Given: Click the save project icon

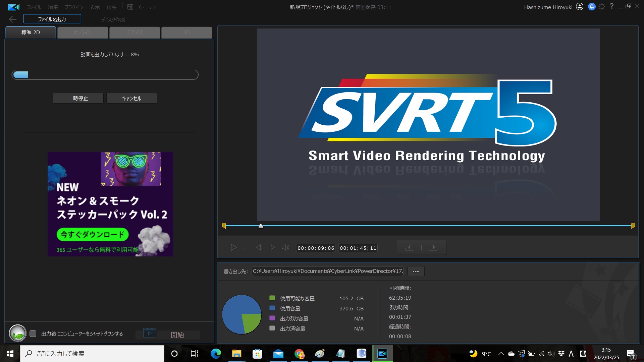Looking at the screenshot, I should pos(130,7).
